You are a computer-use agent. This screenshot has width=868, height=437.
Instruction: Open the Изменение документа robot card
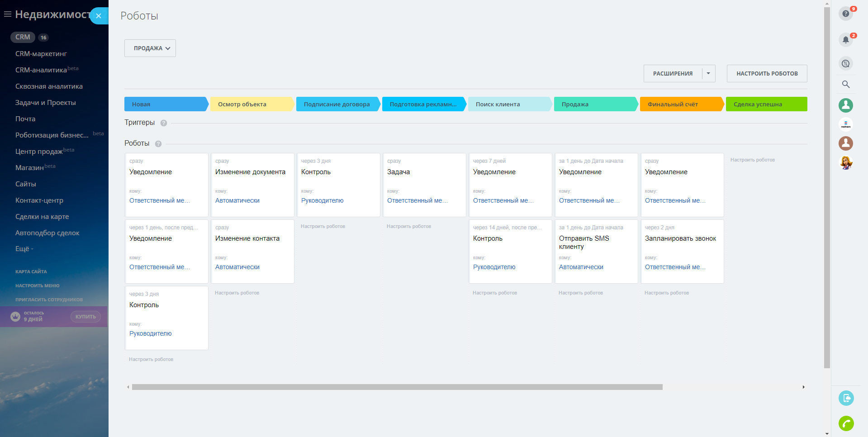coord(252,185)
